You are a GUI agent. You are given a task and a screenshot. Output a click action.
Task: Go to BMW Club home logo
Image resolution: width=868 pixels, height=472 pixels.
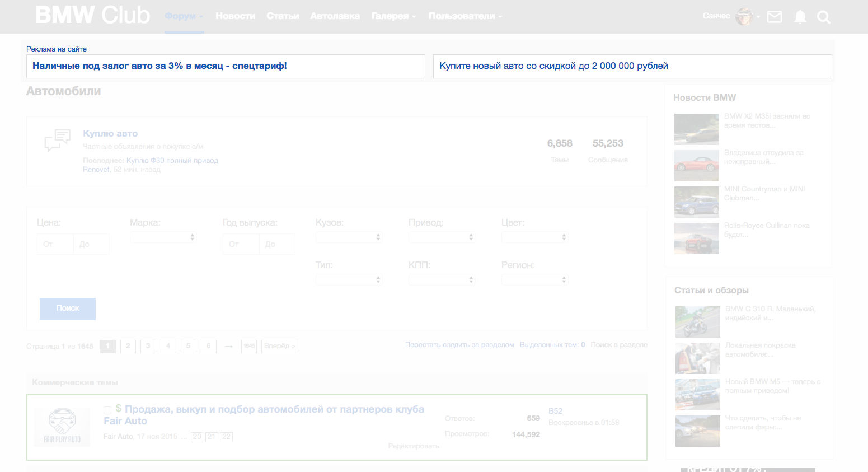tap(92, 15)
